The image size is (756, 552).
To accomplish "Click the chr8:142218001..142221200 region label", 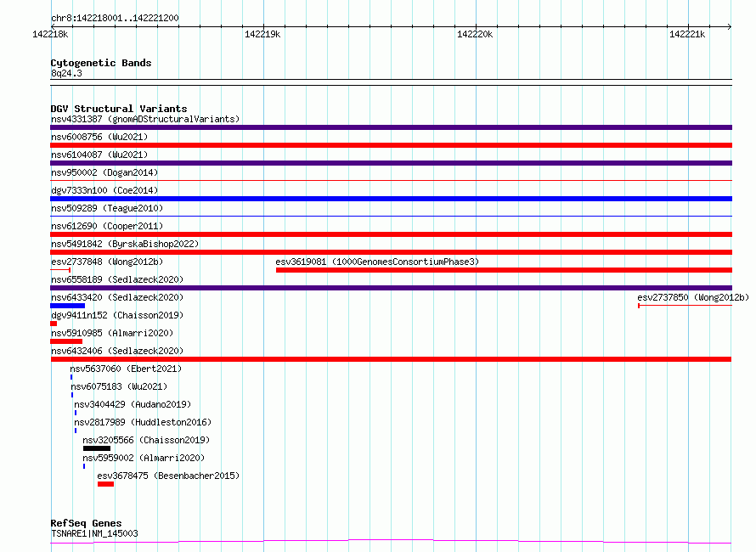I will click(115, 19).
